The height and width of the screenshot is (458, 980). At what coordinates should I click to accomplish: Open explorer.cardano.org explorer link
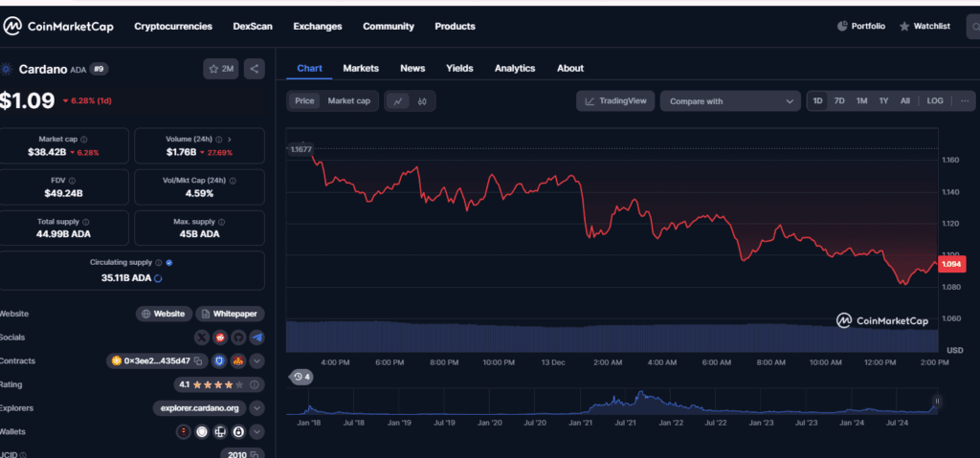pyautogui.click(x=199, y=408)
